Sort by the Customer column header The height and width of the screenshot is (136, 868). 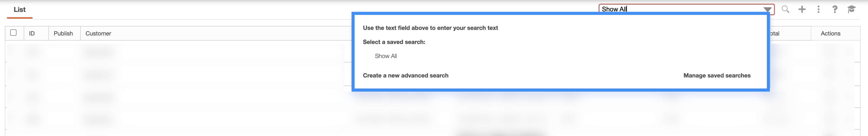(98, 34)
